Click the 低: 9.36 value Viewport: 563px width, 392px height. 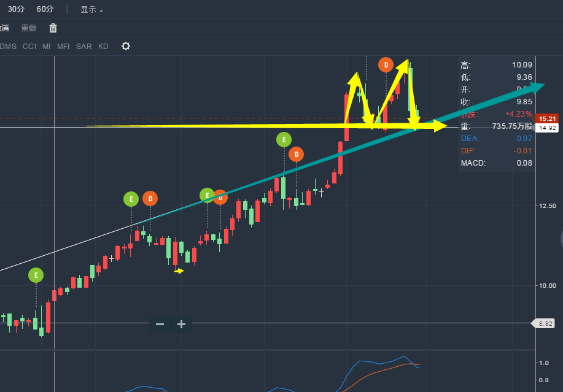[524, 77]
